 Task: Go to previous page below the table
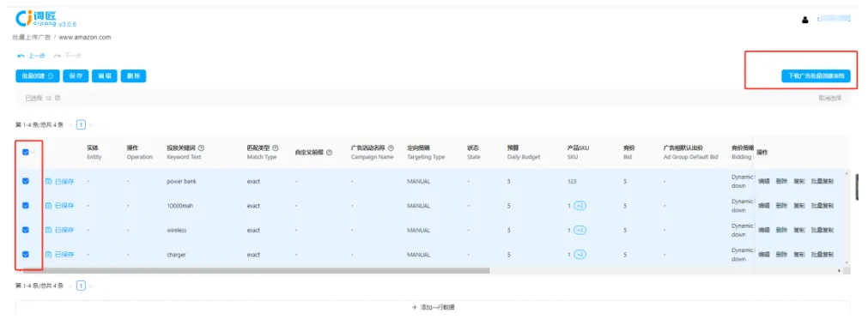pyautogui.click(x=71, y=286)
